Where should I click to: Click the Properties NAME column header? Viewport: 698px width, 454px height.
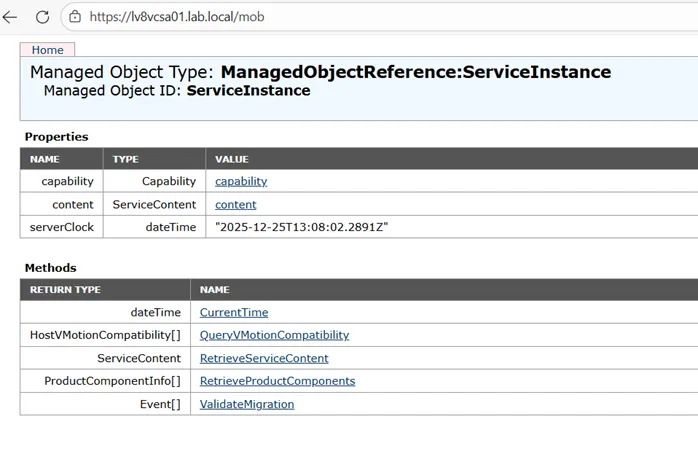point(45,159)
